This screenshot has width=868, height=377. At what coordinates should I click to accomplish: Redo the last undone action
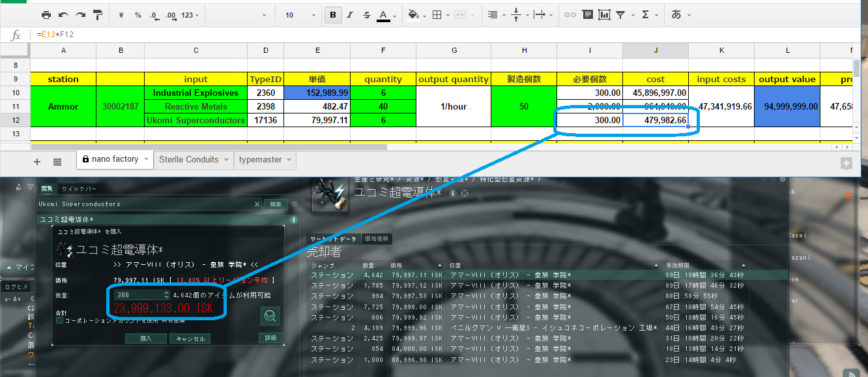point(80,14)
